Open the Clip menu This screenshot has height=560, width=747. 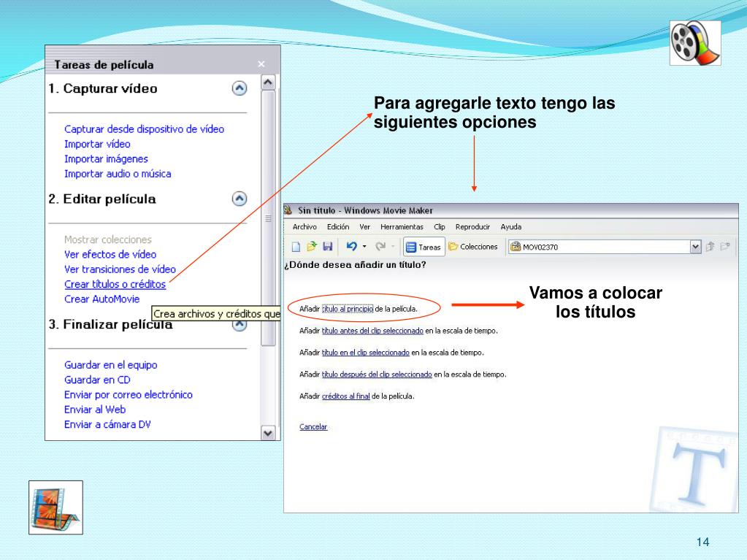(x=440, y=226)
